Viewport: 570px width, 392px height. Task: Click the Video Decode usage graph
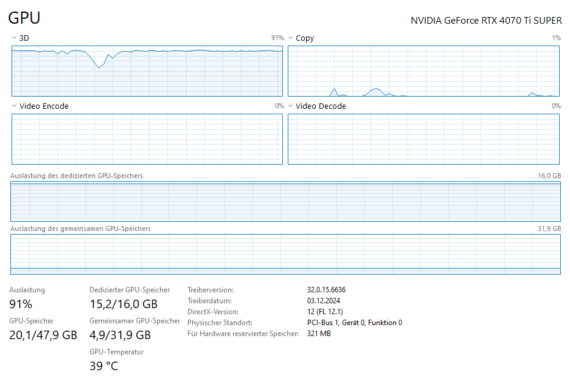pos(423,139)
